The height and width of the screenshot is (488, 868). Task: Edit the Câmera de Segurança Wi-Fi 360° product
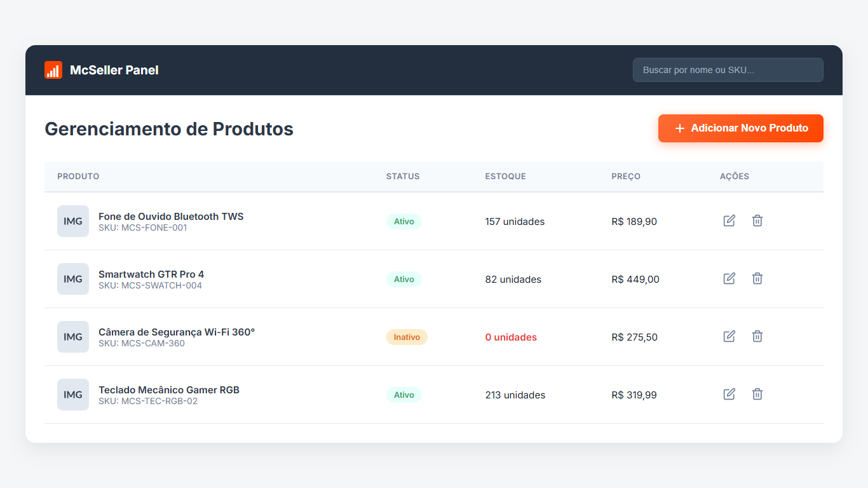point(729,336)
